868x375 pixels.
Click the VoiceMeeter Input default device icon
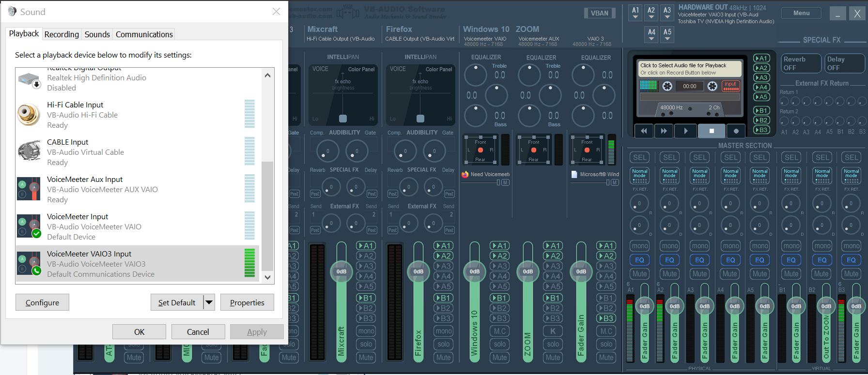pyautogui.click(x=29, y=226)
